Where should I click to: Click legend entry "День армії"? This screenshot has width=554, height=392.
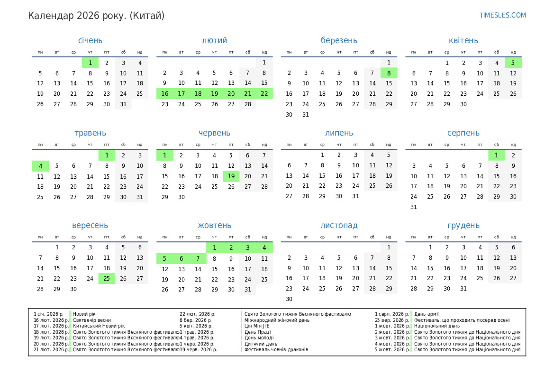[x=427, y=314]
